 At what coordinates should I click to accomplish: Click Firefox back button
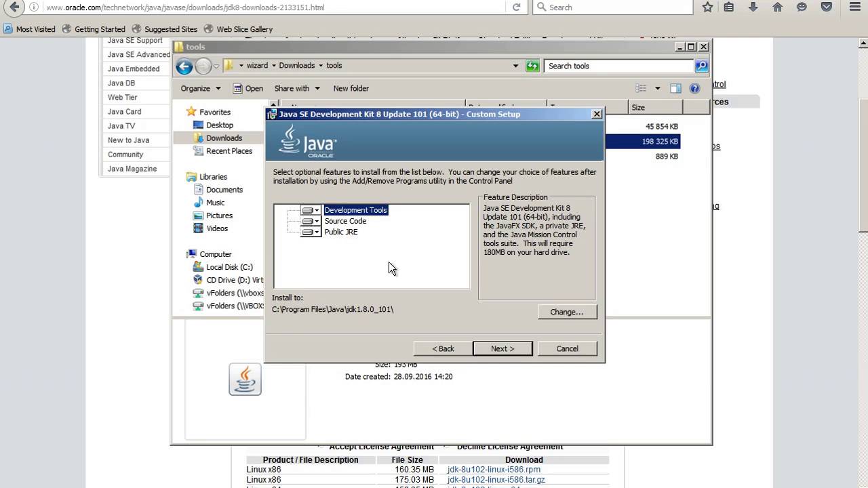click(x=14, y=7)
